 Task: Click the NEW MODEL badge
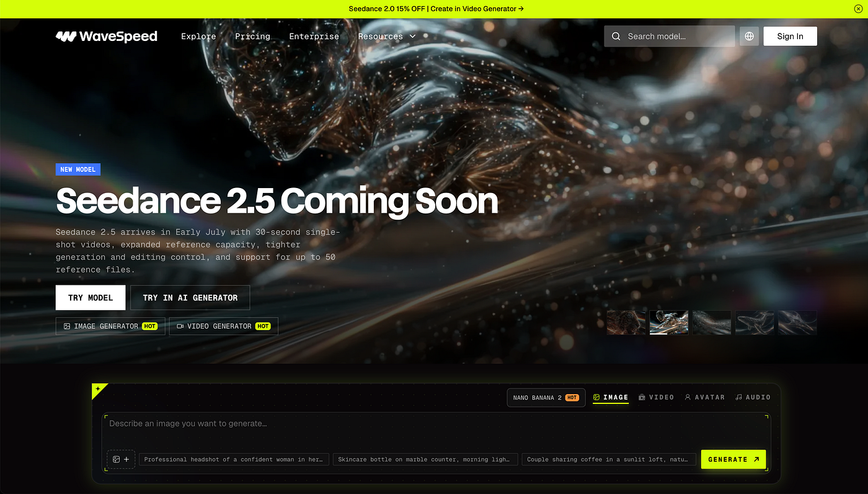(78, 169)
